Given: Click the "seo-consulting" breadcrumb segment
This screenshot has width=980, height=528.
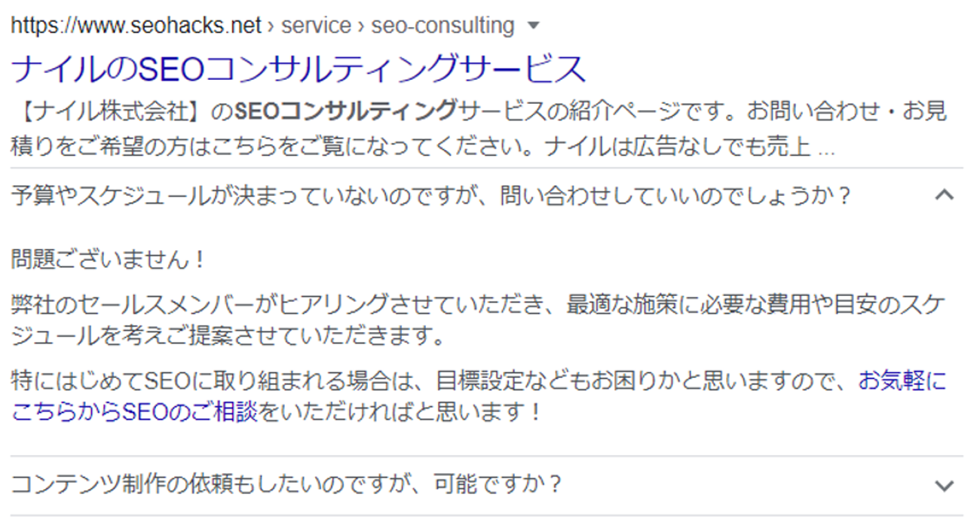Looking at the screenshot, I should point(443,26).
